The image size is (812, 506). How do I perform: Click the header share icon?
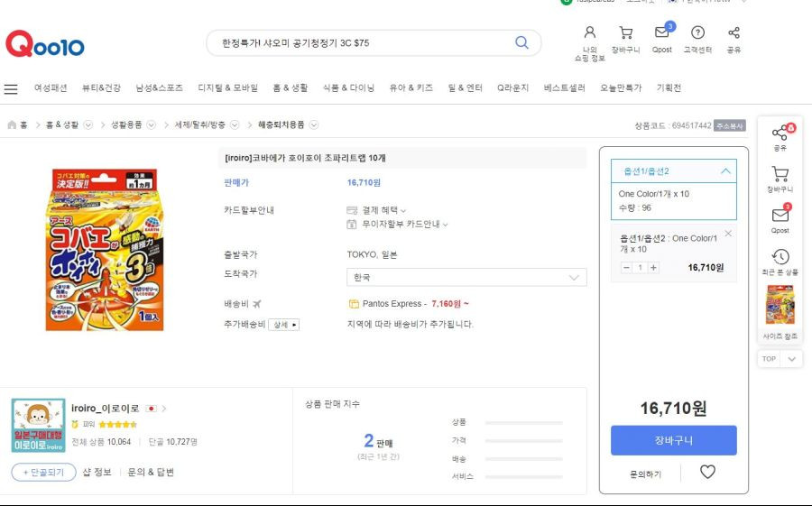[x=734, y=32]
